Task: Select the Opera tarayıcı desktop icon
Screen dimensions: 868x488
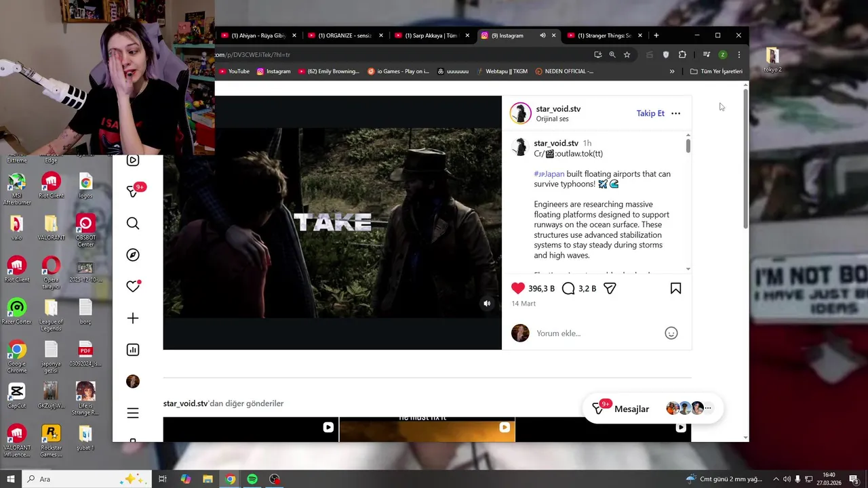Action: (51, 272)
